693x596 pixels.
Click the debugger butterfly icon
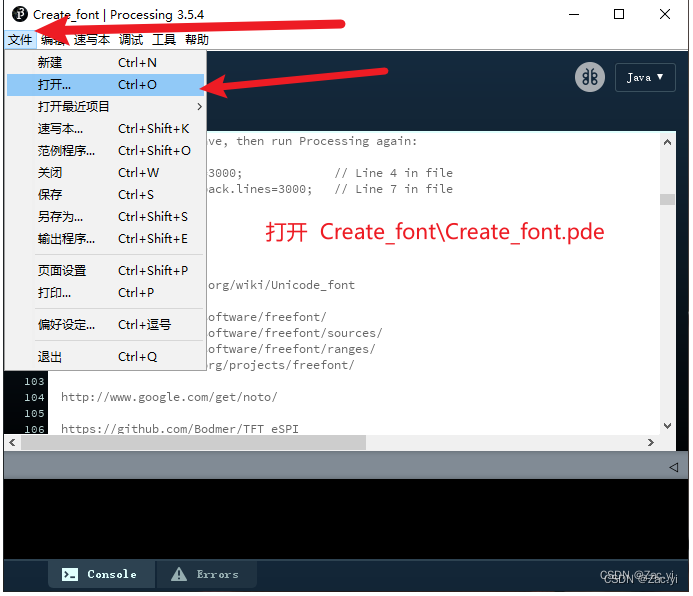(x=590, y=78)
